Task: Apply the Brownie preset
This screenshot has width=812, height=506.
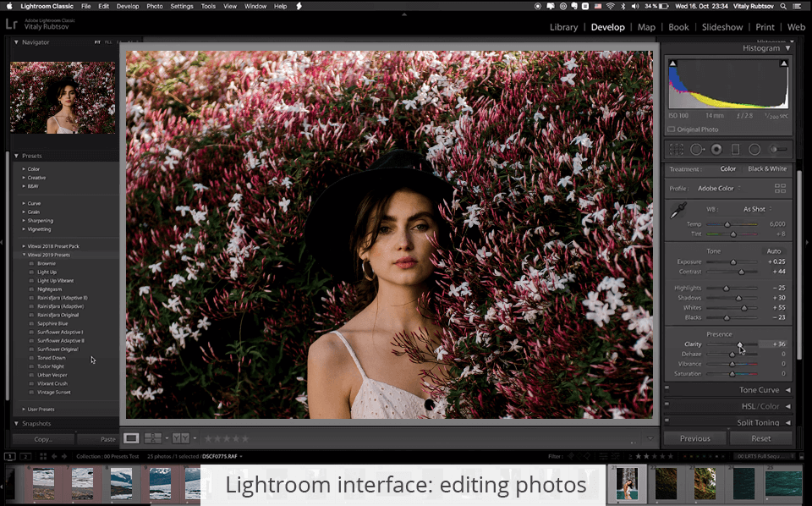Action: tap(47, 263)
